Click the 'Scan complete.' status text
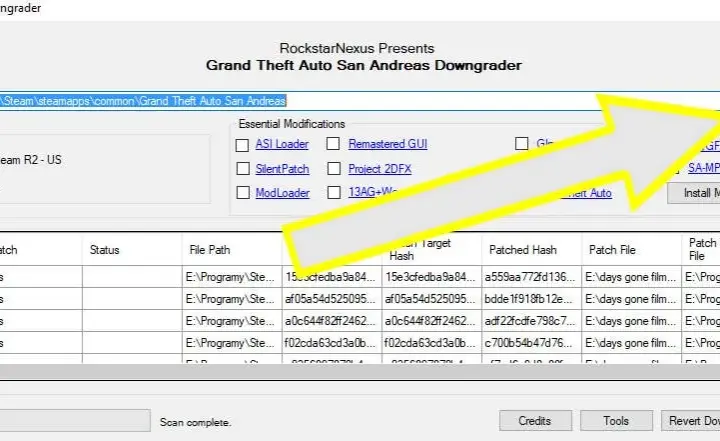The width and height of the screenshot is (720, 441). (x=195, y=422)
